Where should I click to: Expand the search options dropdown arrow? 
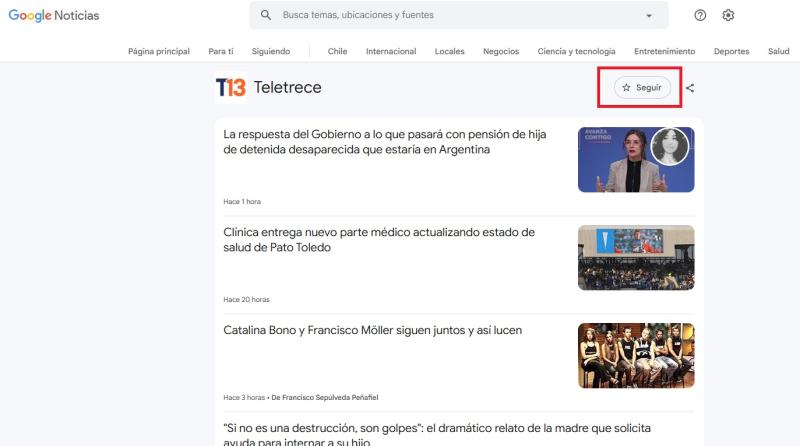click(649, 15)
